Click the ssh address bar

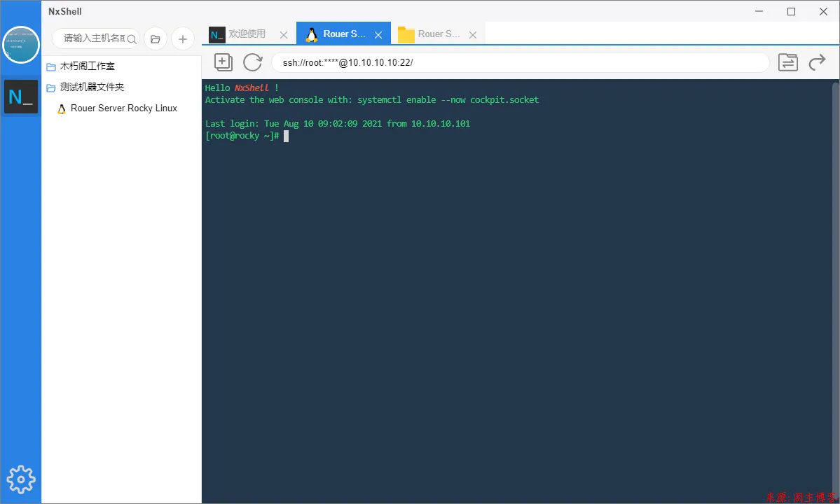click(520, 62)
